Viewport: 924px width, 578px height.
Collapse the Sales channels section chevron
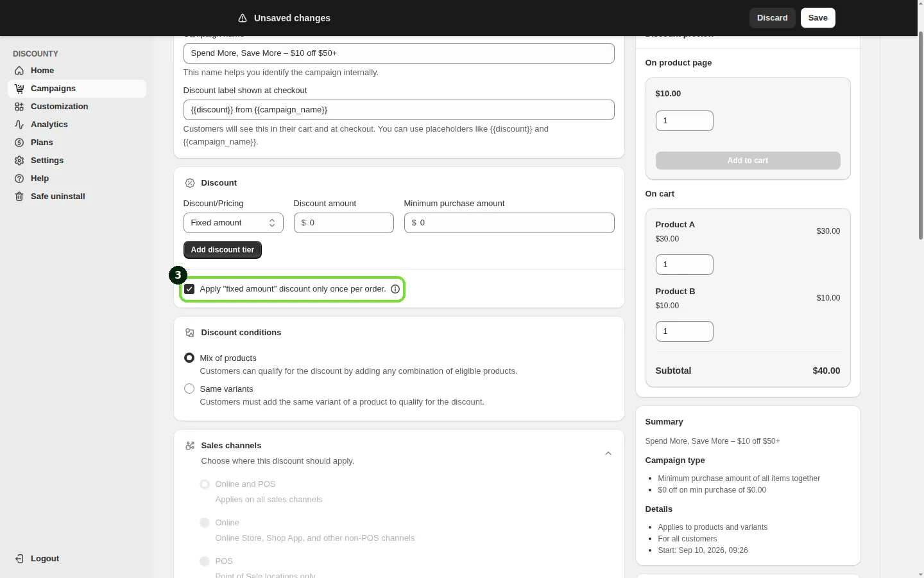coord(608,453)
